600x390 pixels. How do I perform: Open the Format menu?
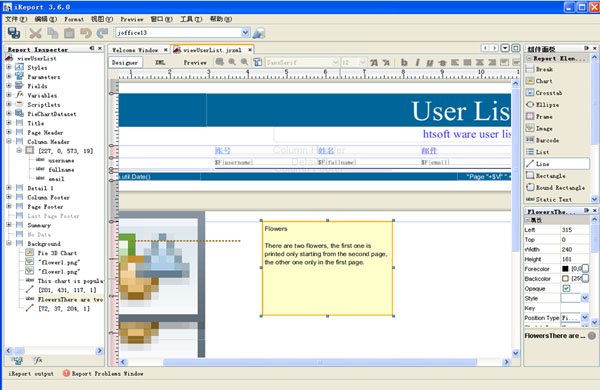click(x=74, y=19)
